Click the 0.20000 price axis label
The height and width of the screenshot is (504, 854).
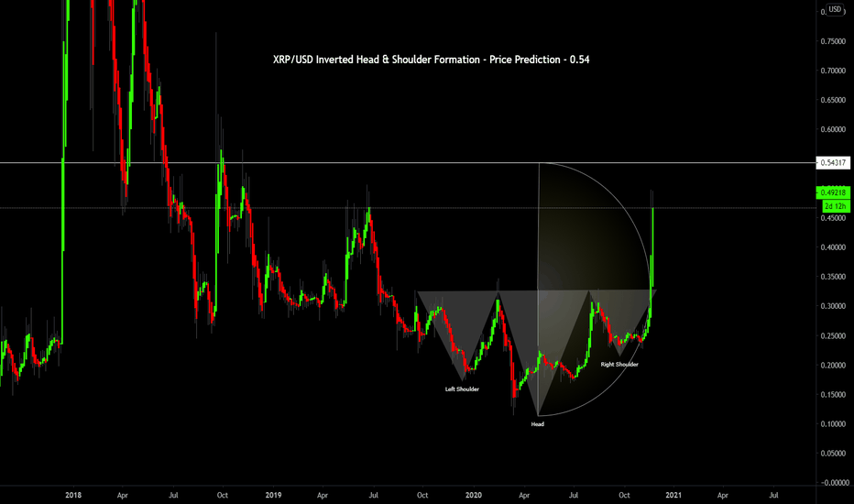[833, 365]
